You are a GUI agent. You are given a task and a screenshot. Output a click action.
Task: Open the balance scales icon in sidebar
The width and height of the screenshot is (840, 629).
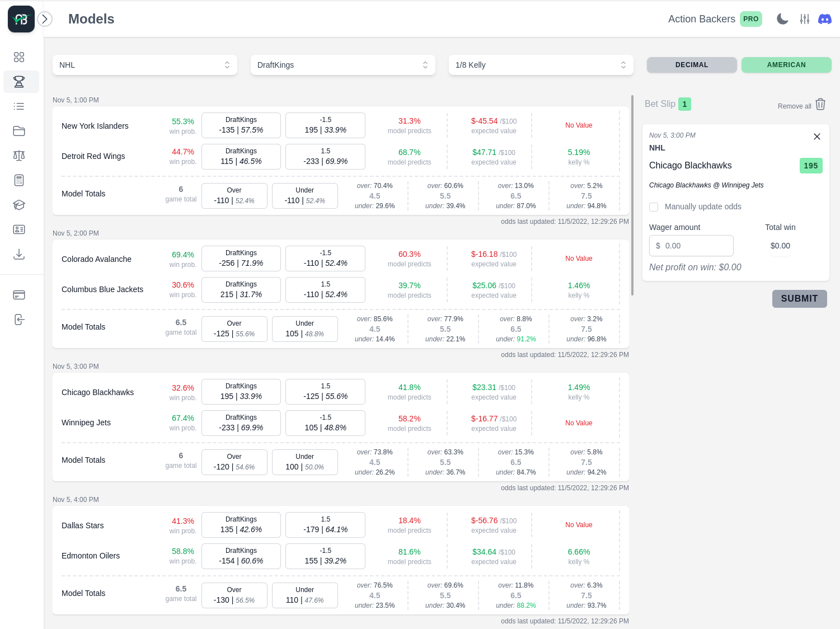[19, 156]
